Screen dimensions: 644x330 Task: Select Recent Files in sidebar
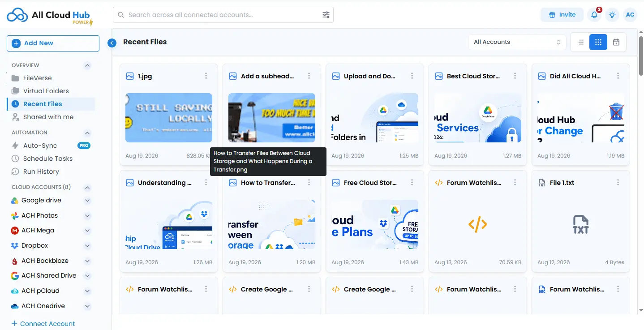click(51, 104)
